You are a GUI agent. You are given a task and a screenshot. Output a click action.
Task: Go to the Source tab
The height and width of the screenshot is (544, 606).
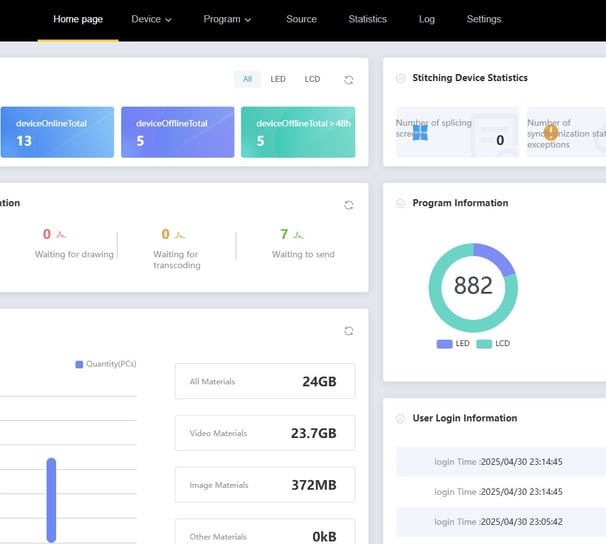point(301,19)
